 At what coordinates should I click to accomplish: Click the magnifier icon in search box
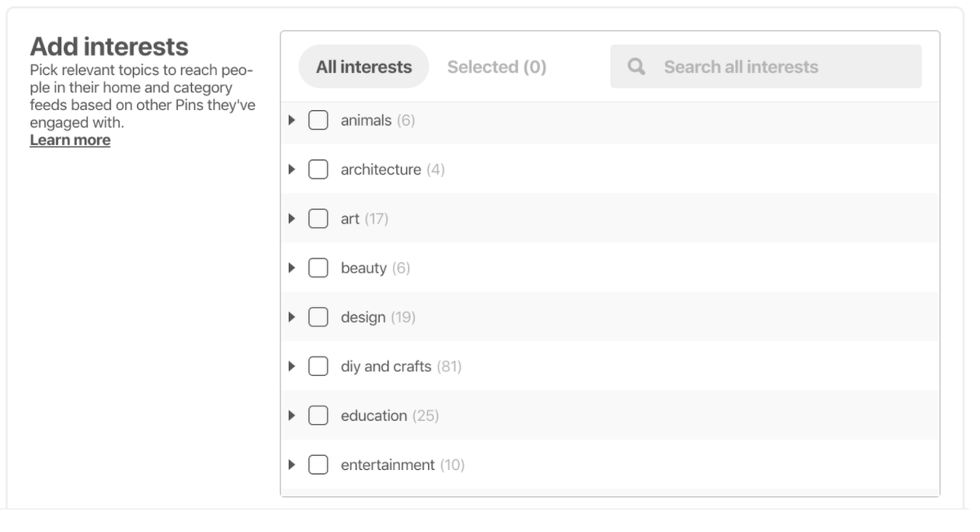[x=636, y=67]
